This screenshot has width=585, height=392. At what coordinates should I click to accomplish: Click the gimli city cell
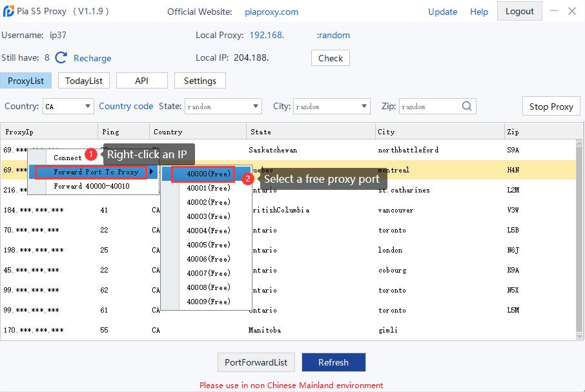click(387, 330)
